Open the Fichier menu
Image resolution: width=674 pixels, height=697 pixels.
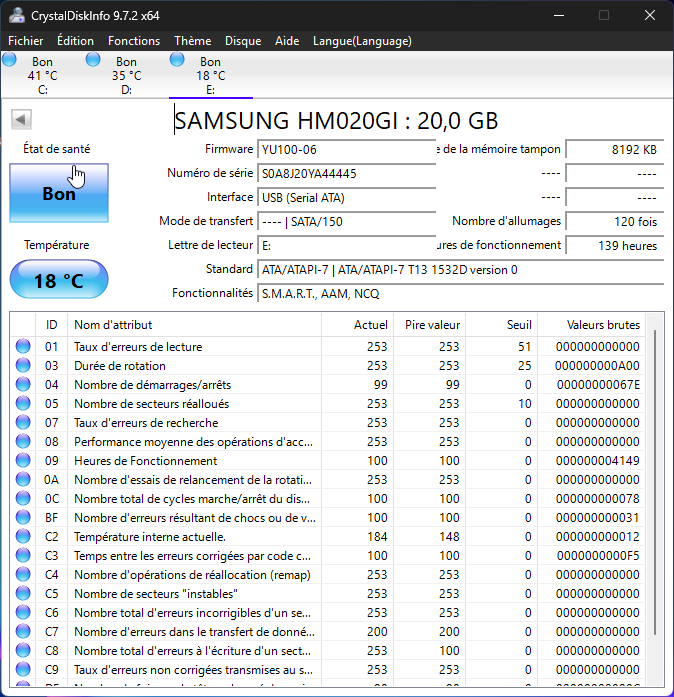pyautogui.click(x=26, y=41)
